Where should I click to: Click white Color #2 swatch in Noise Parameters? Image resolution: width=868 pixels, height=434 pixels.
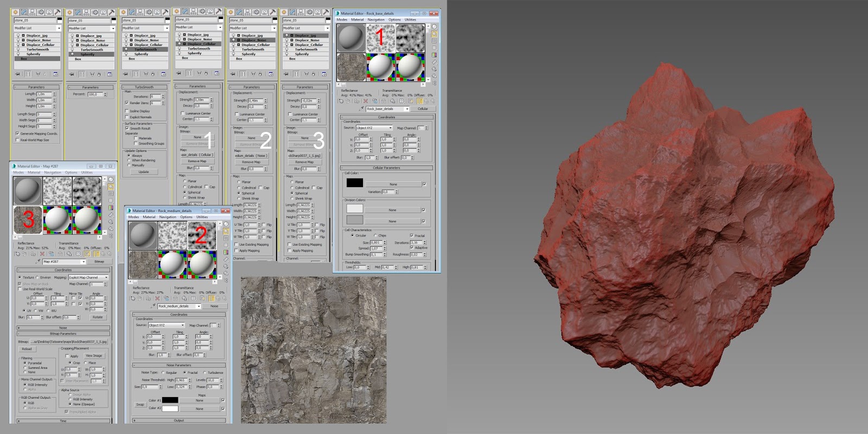click(170, 409)
